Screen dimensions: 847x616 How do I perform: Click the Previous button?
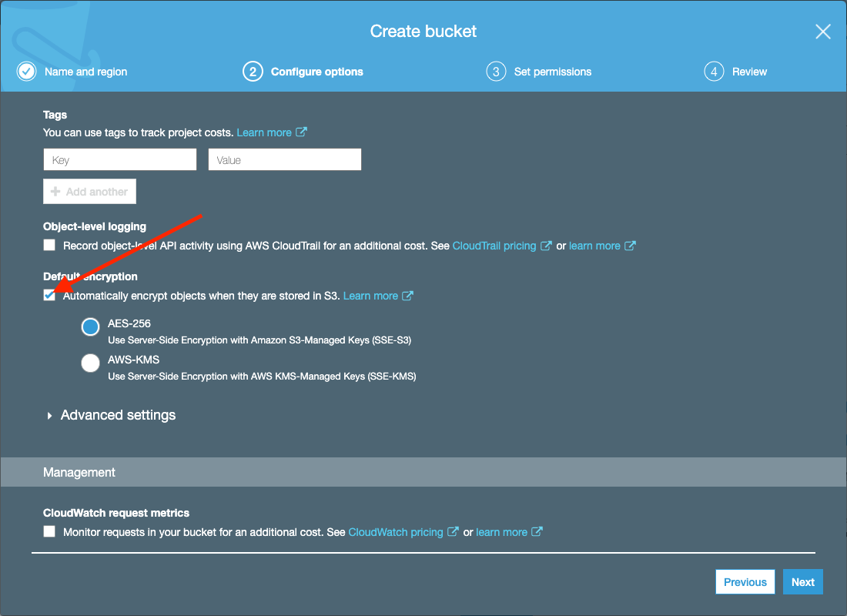click(745, 582)
